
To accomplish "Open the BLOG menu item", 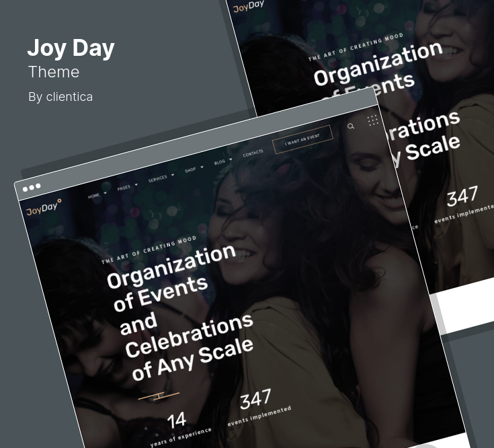I will pyautogui.click(x=220, y=162).
